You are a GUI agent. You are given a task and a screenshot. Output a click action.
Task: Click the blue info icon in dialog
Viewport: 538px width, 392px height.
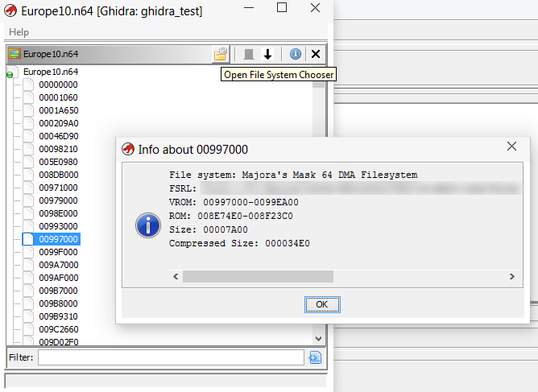[x=148, y=225]
